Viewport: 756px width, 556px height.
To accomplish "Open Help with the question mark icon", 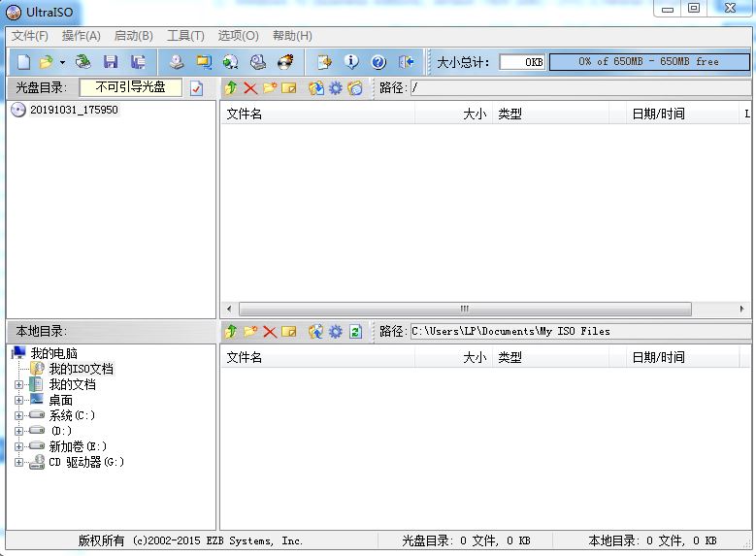I will coord(378,62).
